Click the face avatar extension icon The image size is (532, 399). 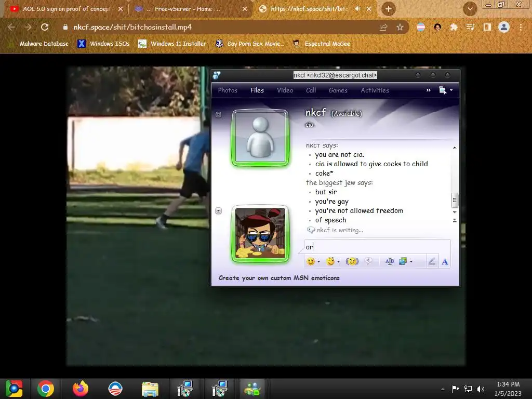coord(437,27)
